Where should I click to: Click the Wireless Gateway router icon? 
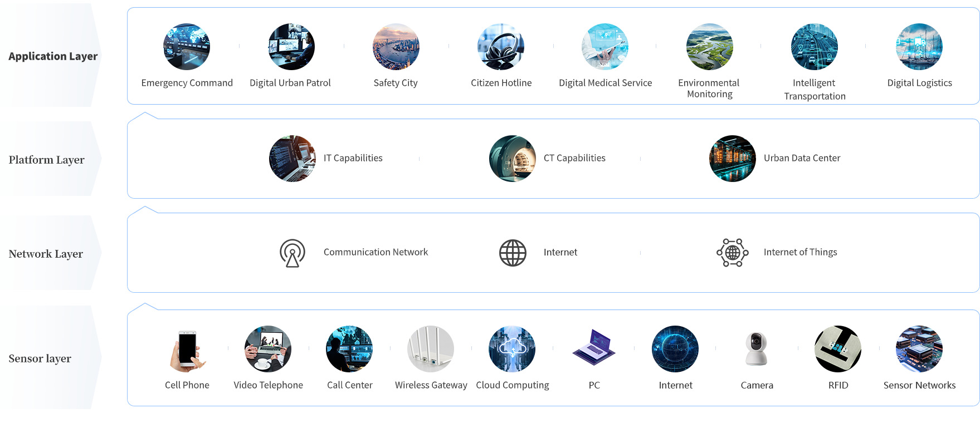pyautogui.click(x=431, y=349)
